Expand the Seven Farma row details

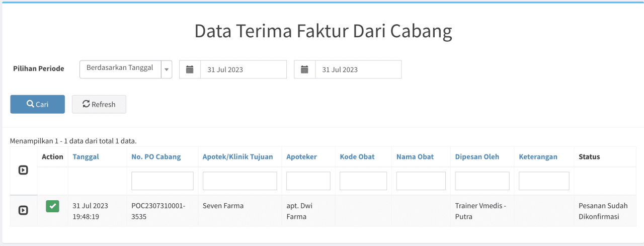23,210
